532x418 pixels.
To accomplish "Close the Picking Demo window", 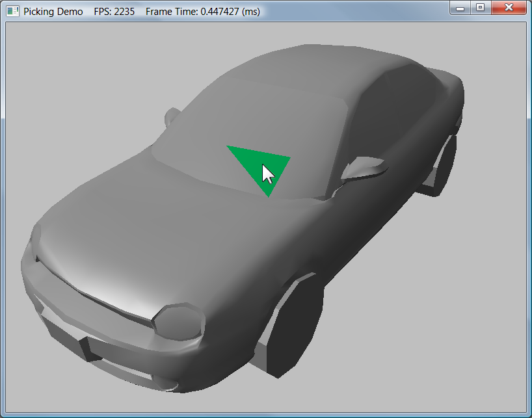I will (x=509, y=8).
